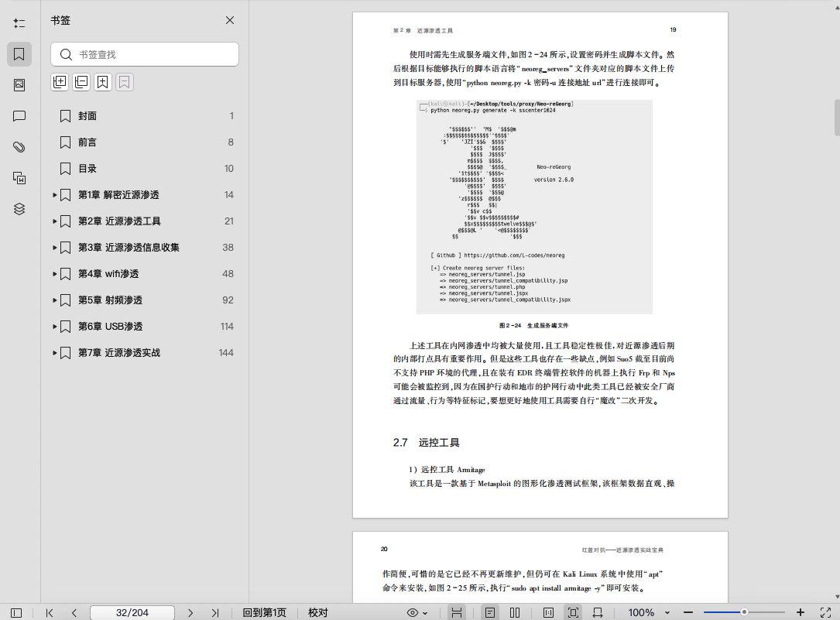Open the attachments paperclip sidebar icon
Viewport: 840px width, 620px height.
[x=19, y=147]
